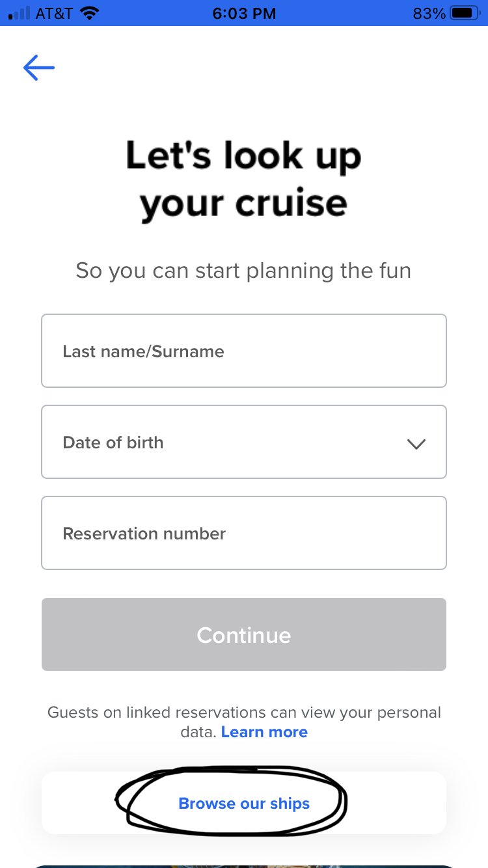This screenshot has width=488, height=868.
Task: Tap the Continue button
Action: [243, 634]
